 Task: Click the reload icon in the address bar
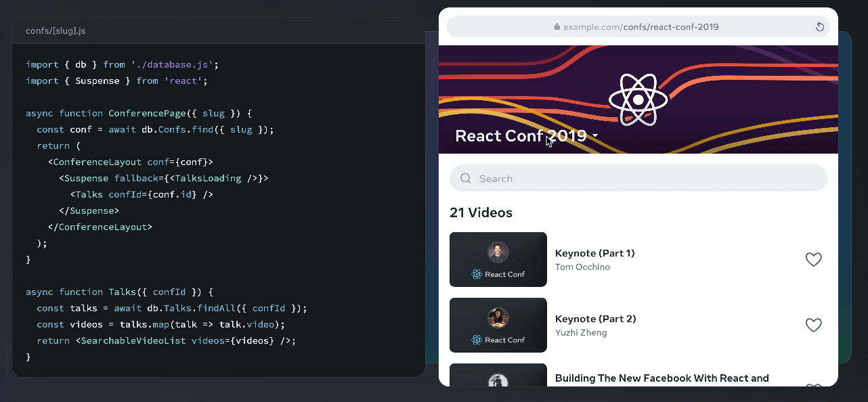(819, 27)
